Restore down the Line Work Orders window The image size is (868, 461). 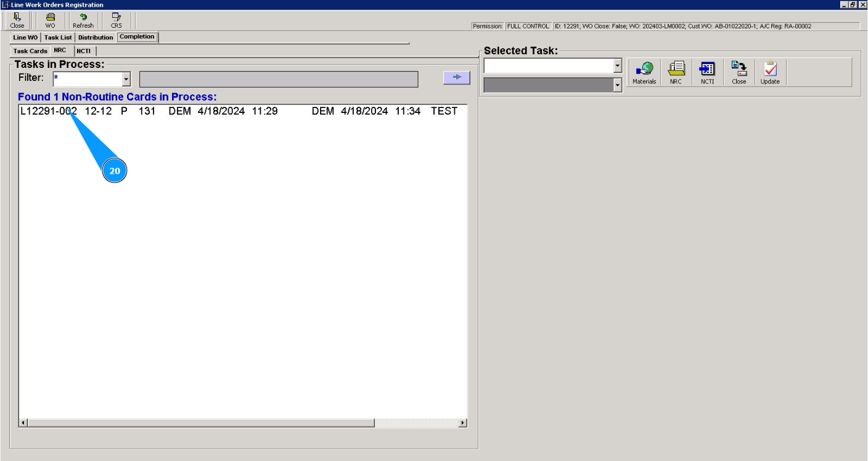853,4
